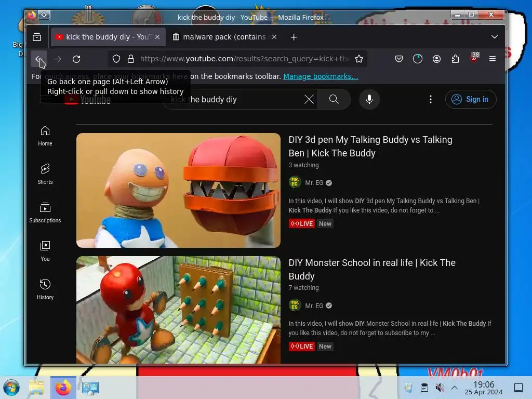Viewport: 532px width, 399px height.
Task: Switch to the 'kick the buddy diy' tab
Action: click(x=108, y=37)
